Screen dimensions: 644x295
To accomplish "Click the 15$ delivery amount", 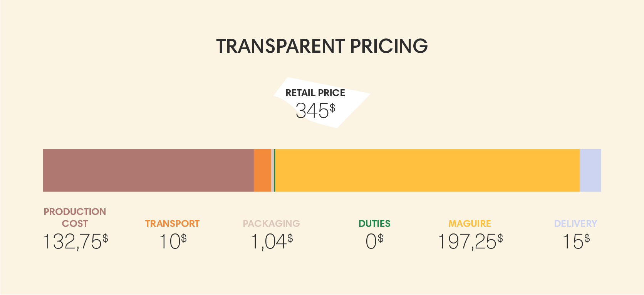I will [576, 242].
